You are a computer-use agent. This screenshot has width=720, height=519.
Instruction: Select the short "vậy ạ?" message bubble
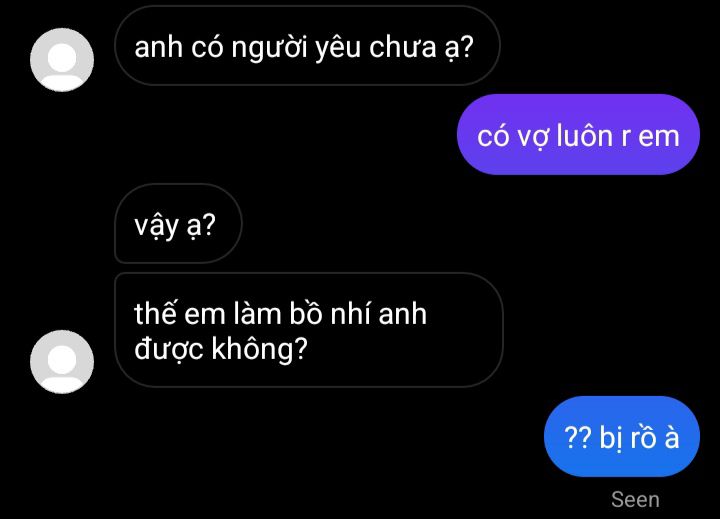(x=178, y=224)
